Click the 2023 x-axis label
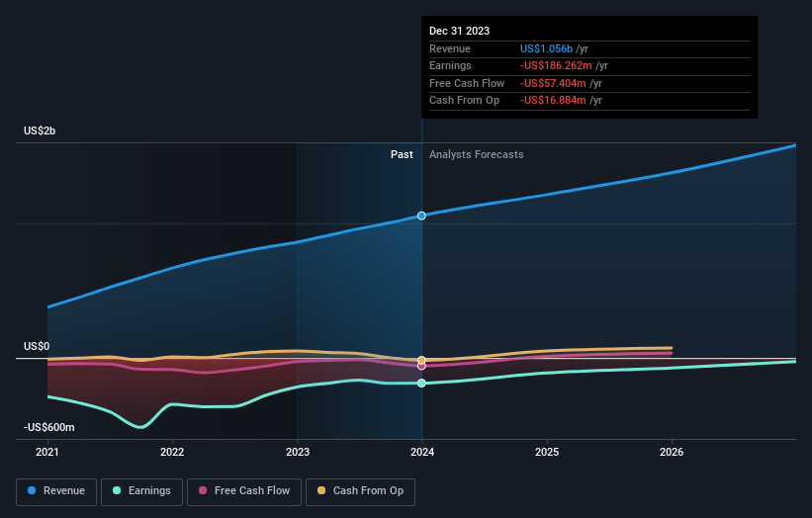 click(x=298, y=453)
